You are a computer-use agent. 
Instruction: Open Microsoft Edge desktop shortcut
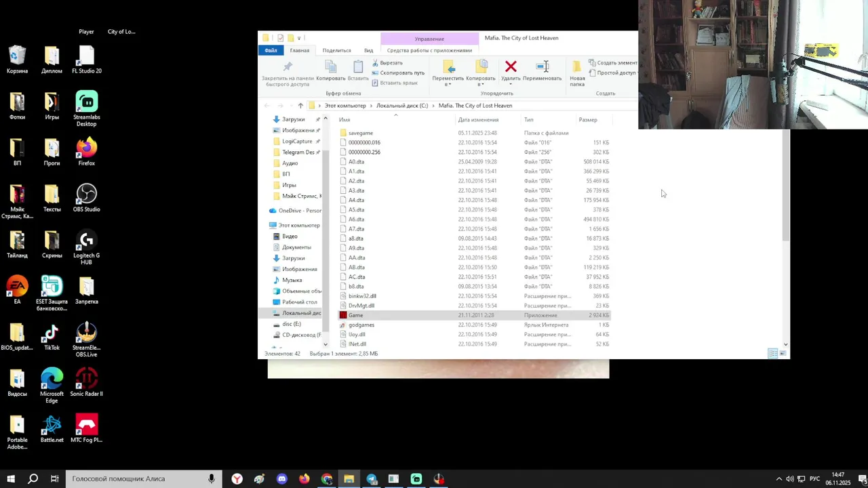[x=52, y=386]
